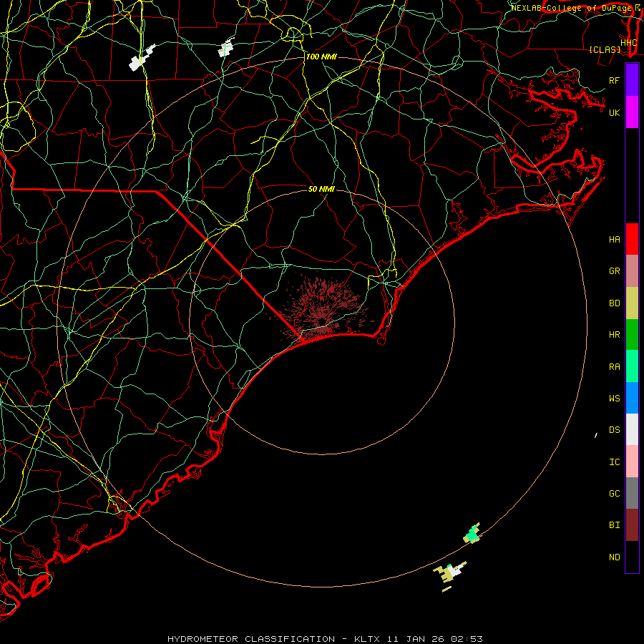This screenshot has height=644, width=644.
Task: Click the UK legend label
Action: point(614,112)
